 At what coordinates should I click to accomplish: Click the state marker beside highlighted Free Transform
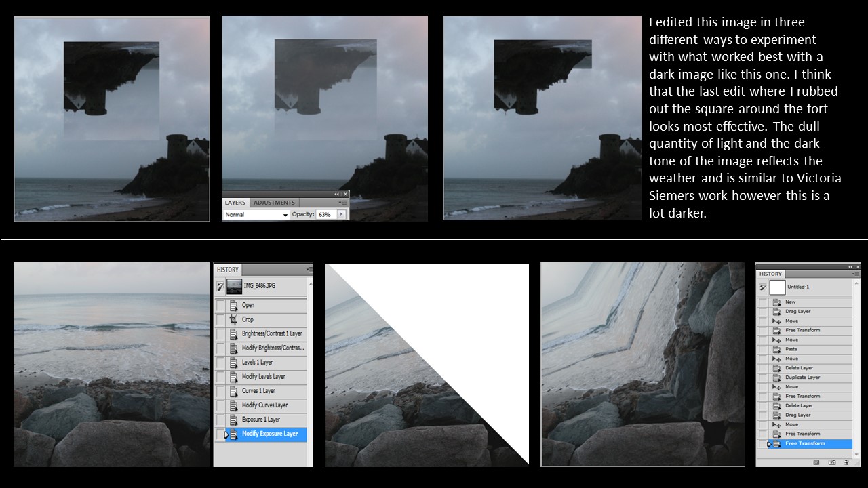(x=769, y=443)
